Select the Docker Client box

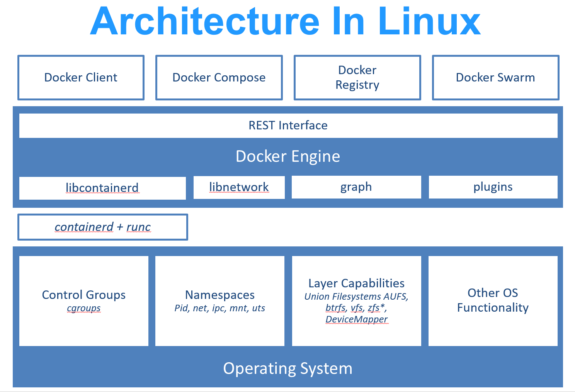[x=81, y=77]
